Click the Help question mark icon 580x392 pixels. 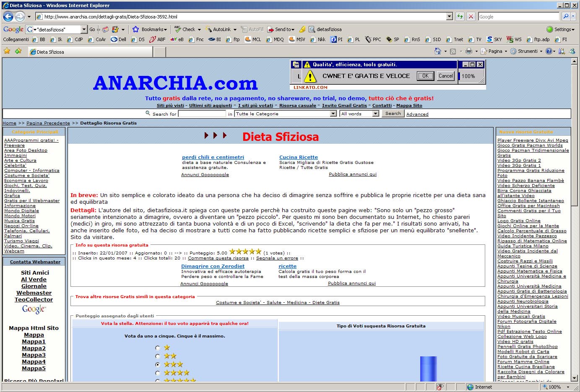550,51
